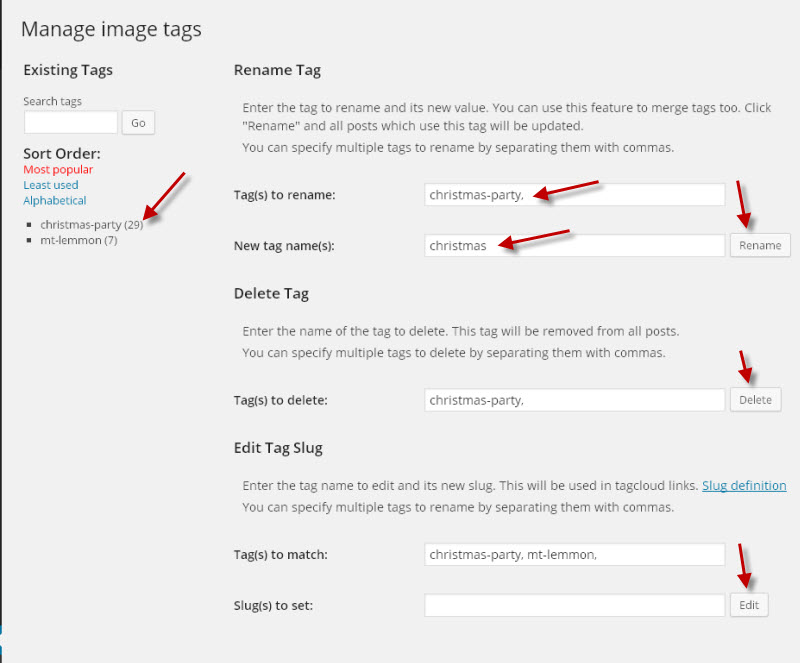
Task: Sort tags by Most popular
Action: [58, 169]
